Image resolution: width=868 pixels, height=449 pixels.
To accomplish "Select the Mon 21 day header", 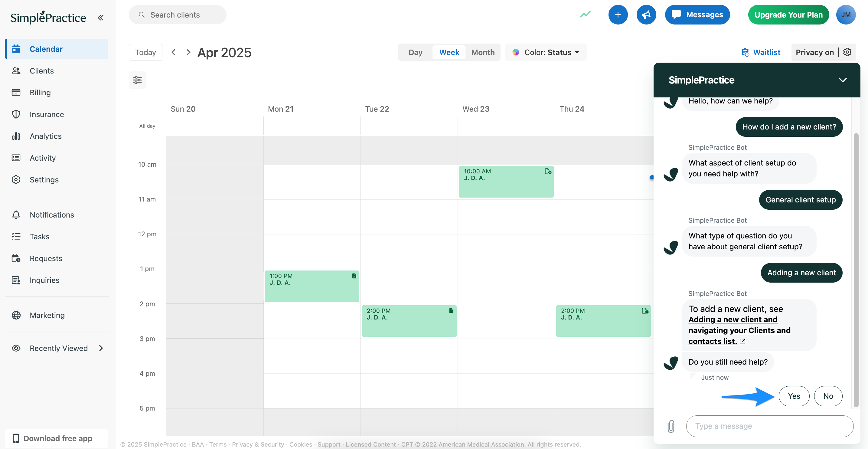I will click(x=280, y=109).
